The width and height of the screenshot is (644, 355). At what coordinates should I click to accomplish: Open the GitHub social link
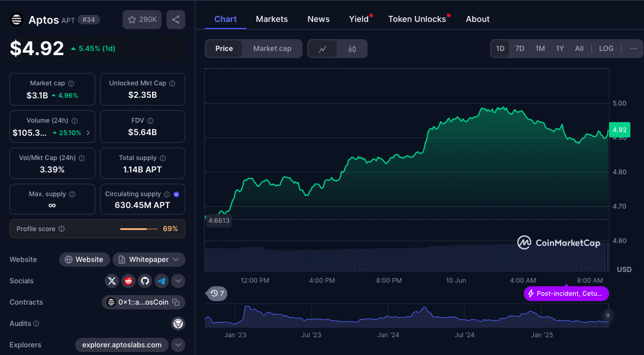(145, 281)
